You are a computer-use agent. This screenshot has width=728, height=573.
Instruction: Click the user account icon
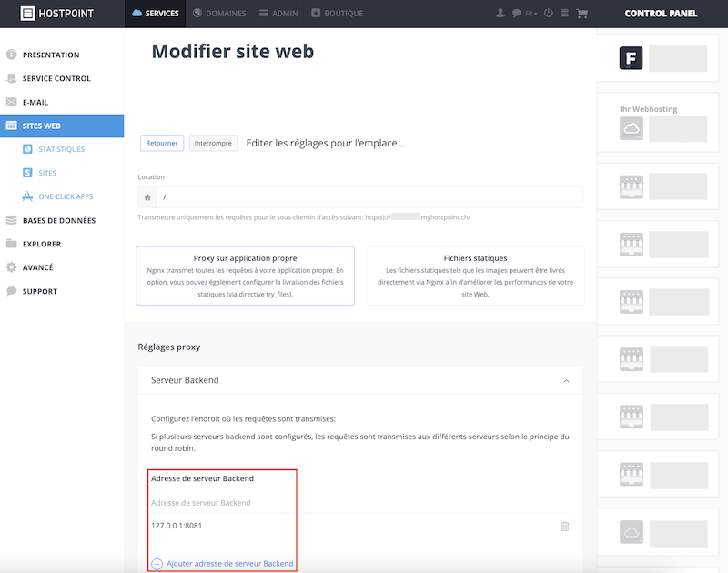[500, 13]
